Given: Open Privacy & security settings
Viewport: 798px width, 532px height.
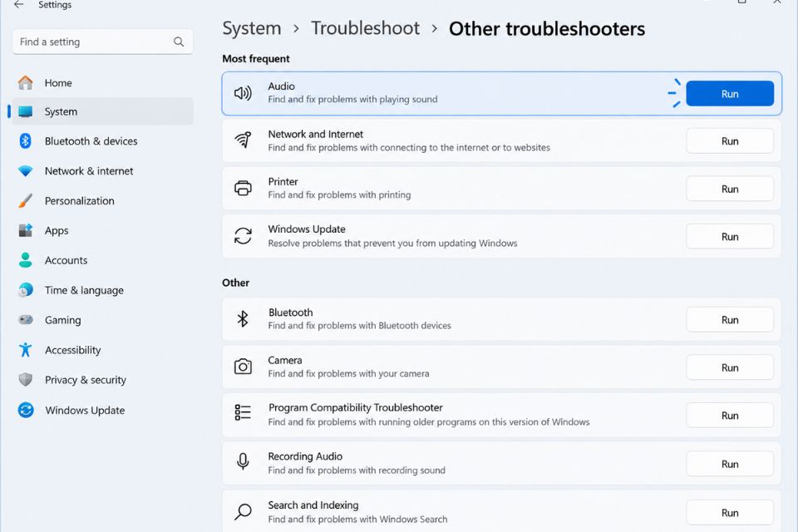Looking at the screenshot, I should coord(102,380).
